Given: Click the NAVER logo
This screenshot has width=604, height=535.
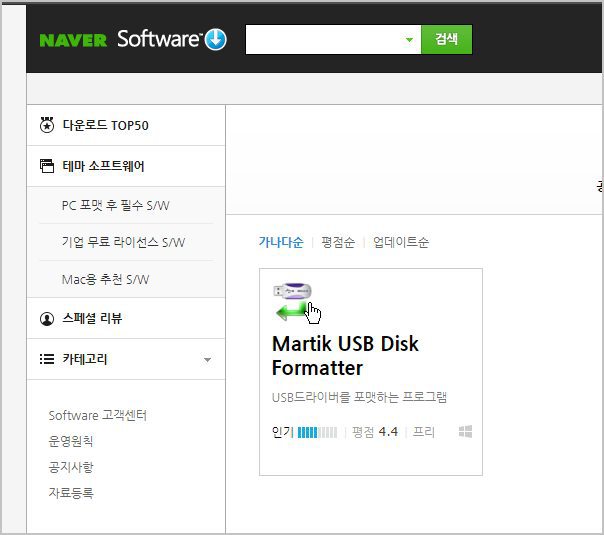Looking at the screenshot, I should pyautogui.click(x=74, y=41).
